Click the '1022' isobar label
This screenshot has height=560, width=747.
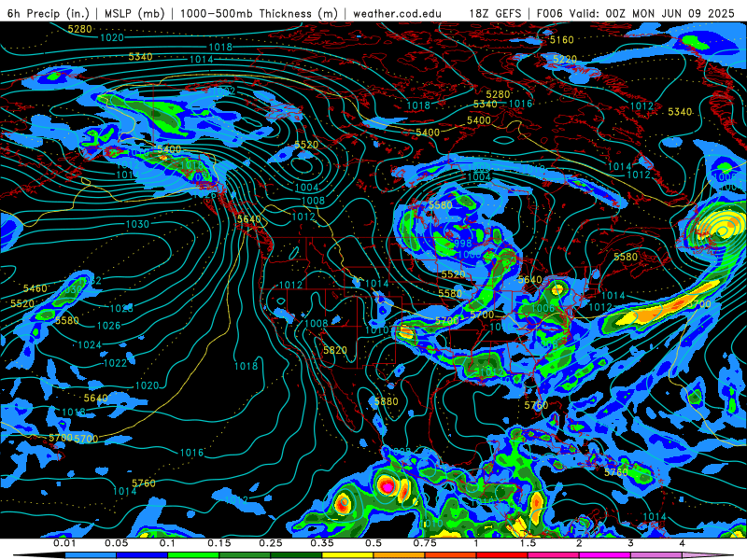(x=115, y=363)
